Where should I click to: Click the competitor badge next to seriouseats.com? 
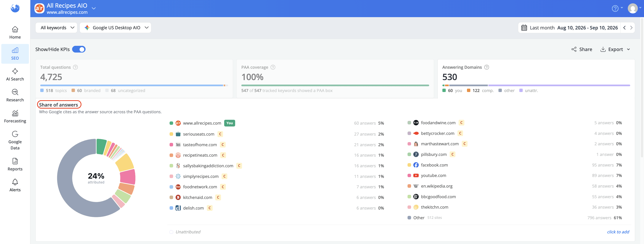click(220, 134)
